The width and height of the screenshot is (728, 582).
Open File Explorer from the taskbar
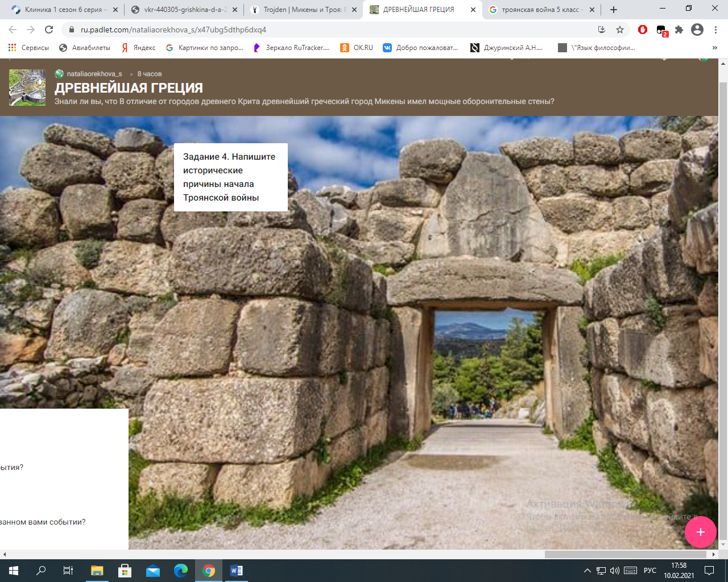coord(97,571)
